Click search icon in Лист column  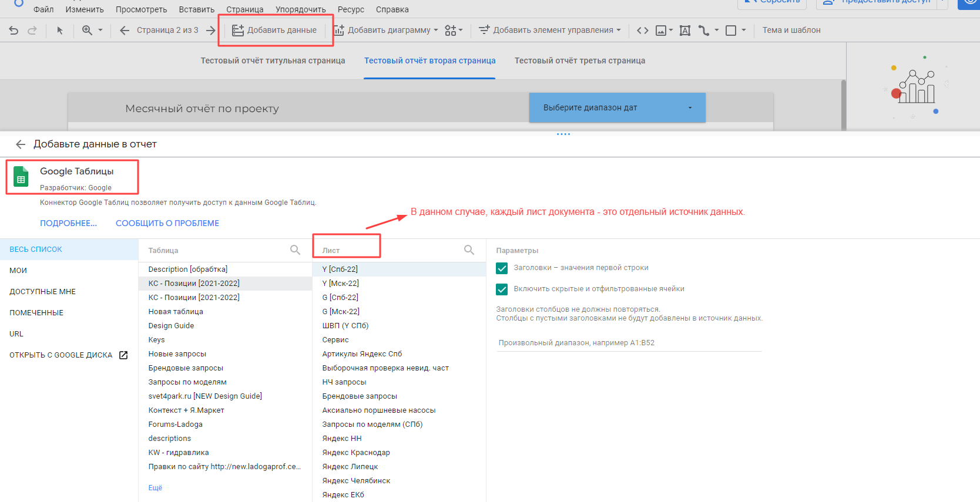(469, 250)
